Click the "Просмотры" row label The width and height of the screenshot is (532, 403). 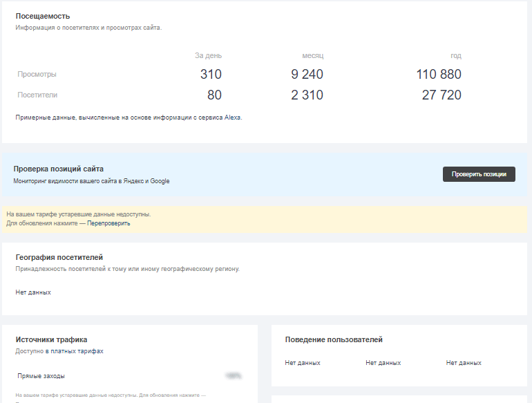37,74
